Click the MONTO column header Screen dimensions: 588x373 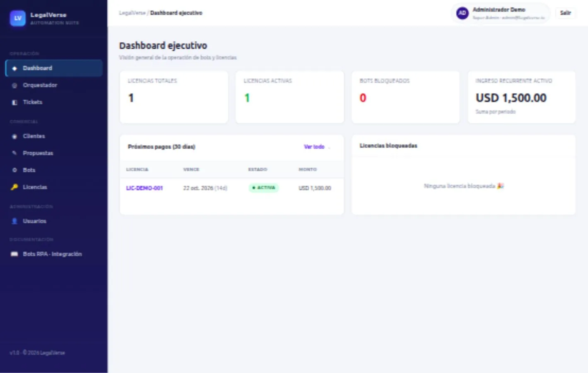point(308,170)
